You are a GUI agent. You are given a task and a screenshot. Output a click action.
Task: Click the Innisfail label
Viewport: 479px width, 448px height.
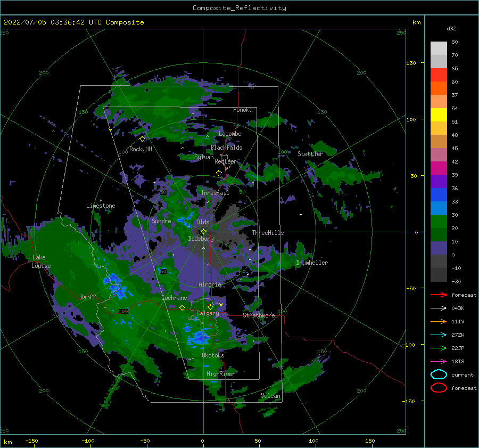215,193
